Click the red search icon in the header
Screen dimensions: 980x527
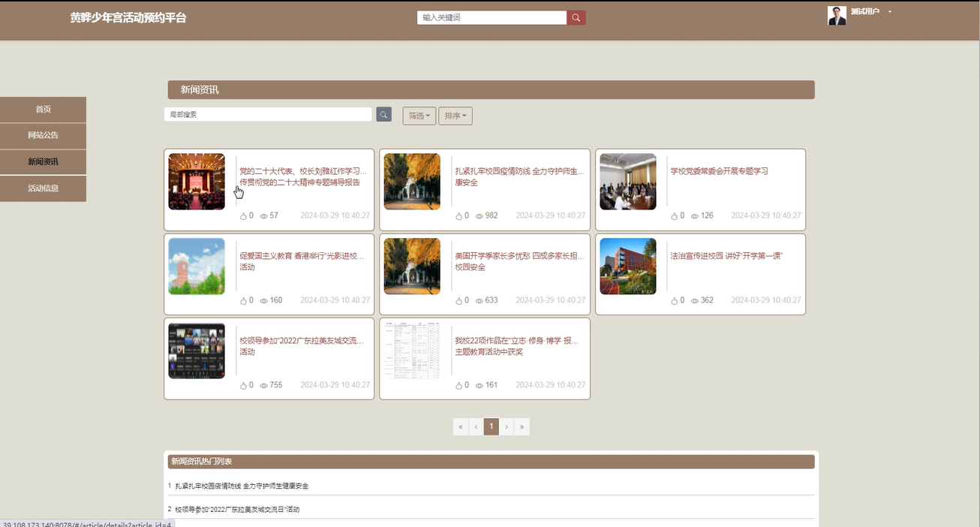point(576,17)
